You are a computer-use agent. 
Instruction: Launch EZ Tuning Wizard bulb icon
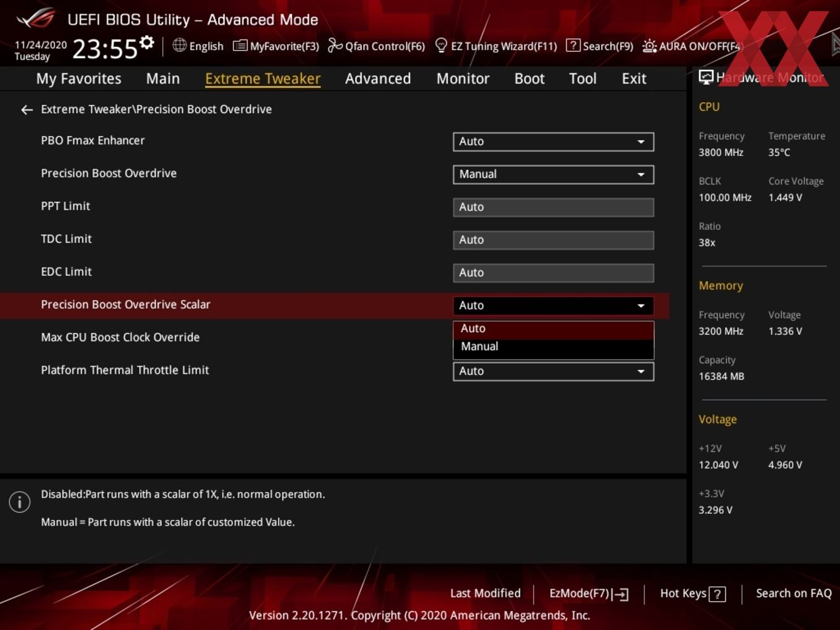[441, 45]
